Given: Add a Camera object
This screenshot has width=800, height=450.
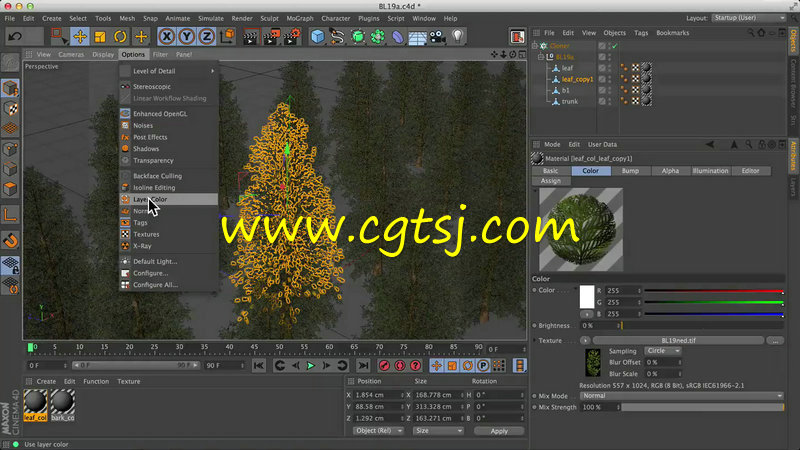Looking at the screenshot, I should tap(437, 37).
